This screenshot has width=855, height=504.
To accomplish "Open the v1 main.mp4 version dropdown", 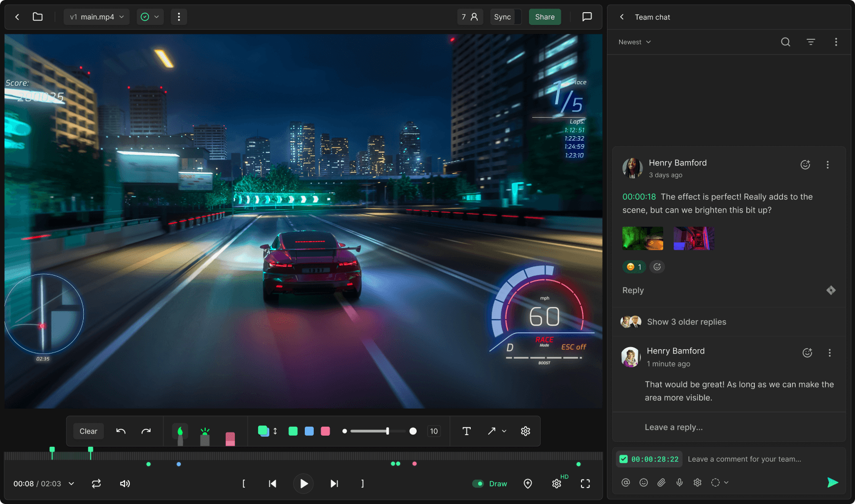I will pyautogui.click(x=97, y=17).
